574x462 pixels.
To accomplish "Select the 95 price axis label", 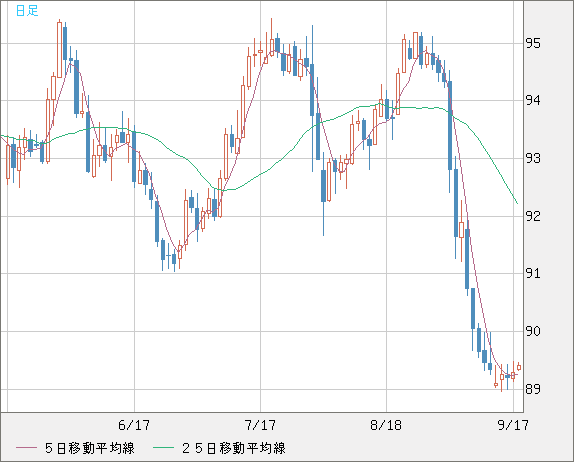I will coord(533,44).
